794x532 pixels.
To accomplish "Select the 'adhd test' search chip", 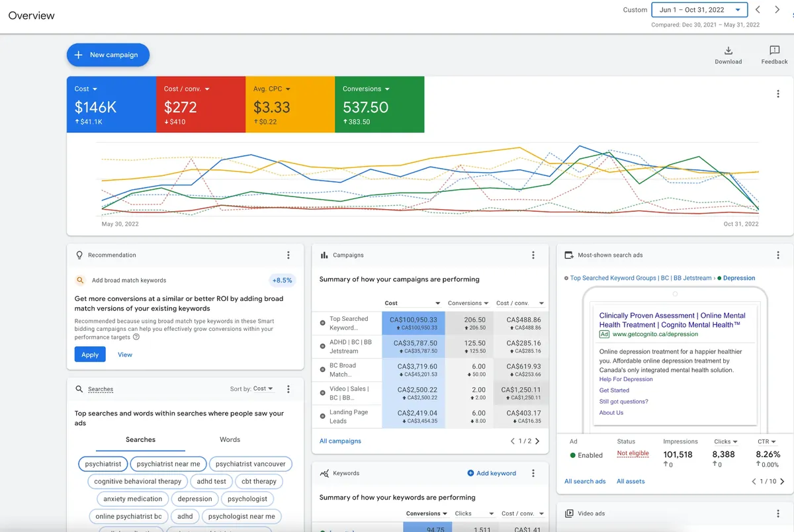I will (x=212, y=482).
